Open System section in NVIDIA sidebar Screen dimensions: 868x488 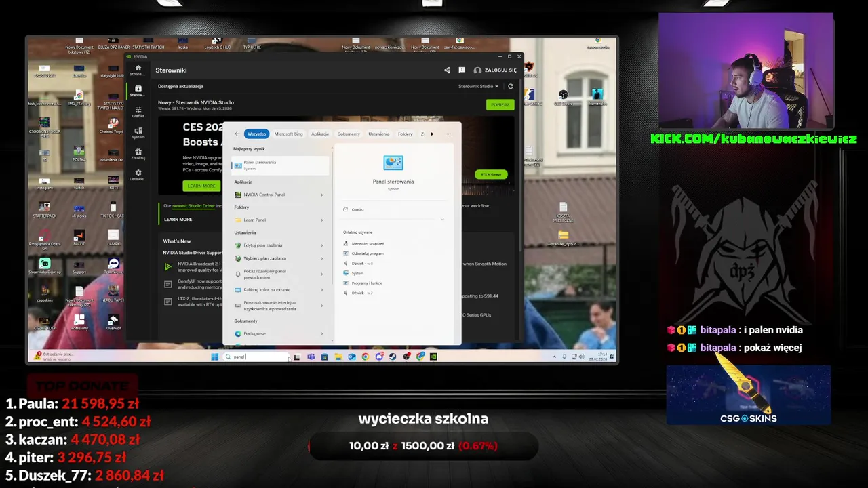[x=138, y=133]
